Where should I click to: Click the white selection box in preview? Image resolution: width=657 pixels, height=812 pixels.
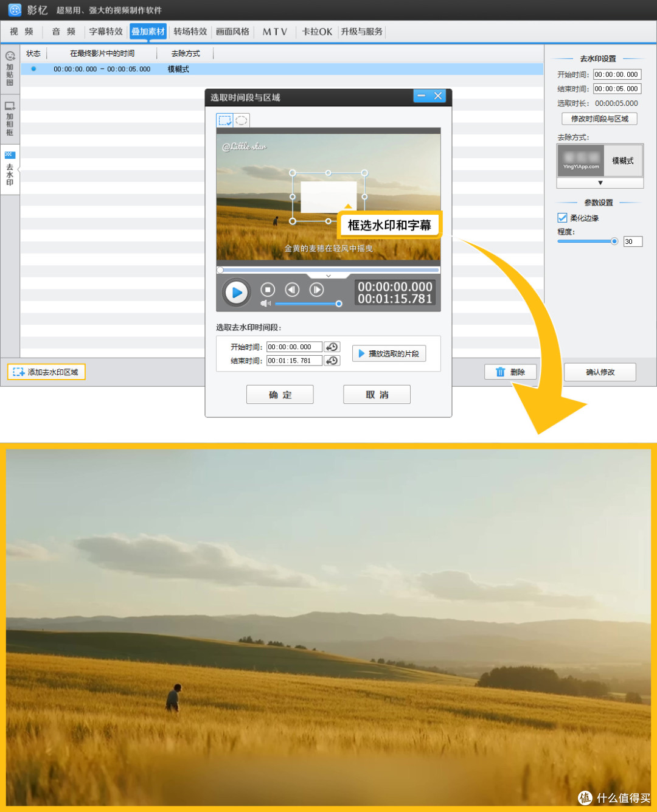(x=328, y=197)
